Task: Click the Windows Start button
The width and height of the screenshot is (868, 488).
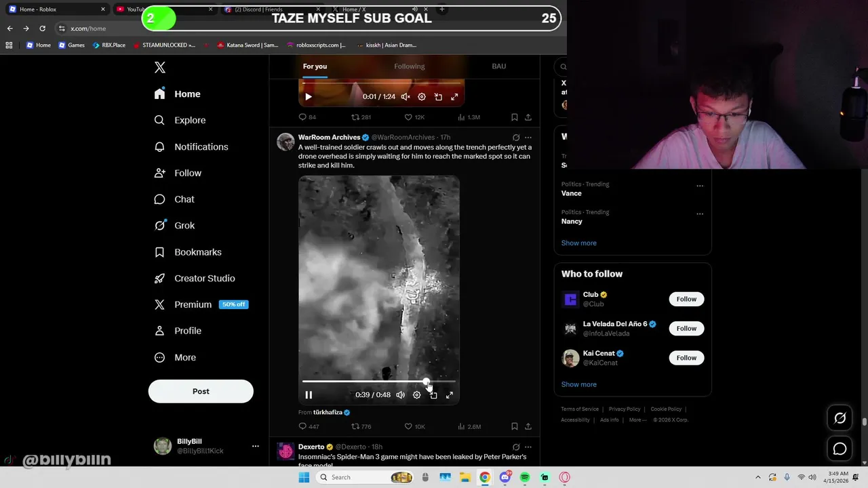Action: (x=304, y=477)
